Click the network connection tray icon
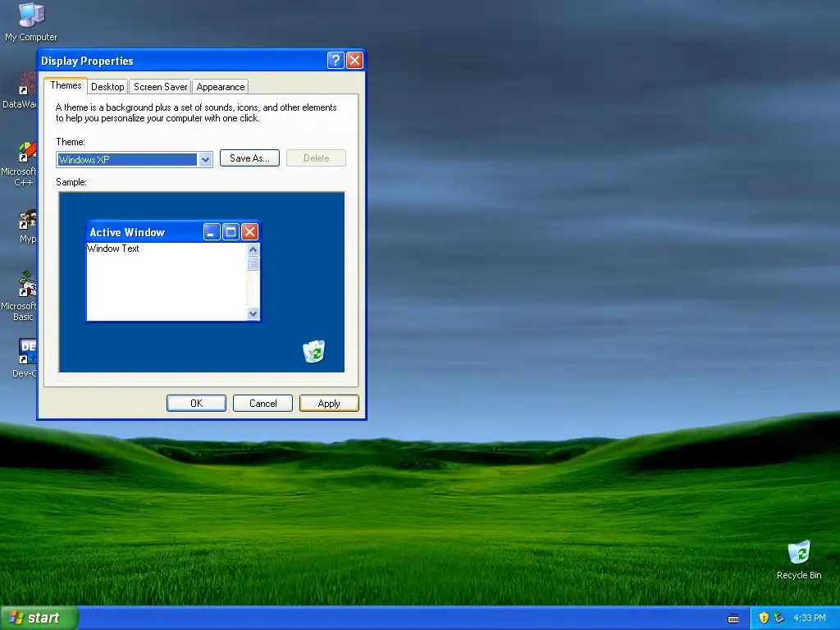 click(x=779, y=618)
